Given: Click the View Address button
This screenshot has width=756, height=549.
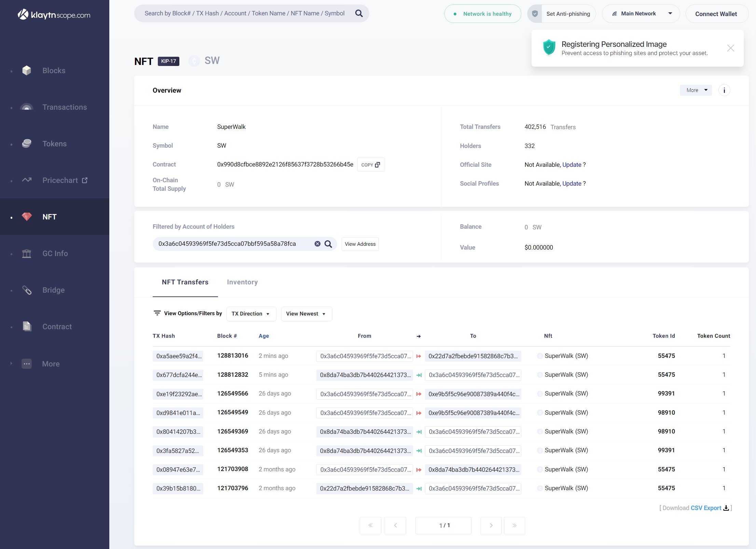Looking at the screenshot, I should (360, 244).
